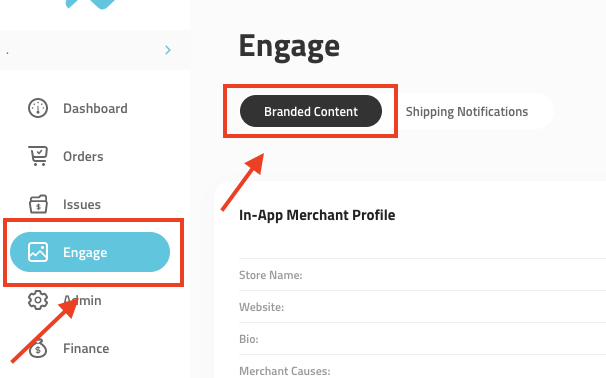This screenshot has height=378, width=606.
Task: Click the Store Name field row
Action: pos(422,275)
